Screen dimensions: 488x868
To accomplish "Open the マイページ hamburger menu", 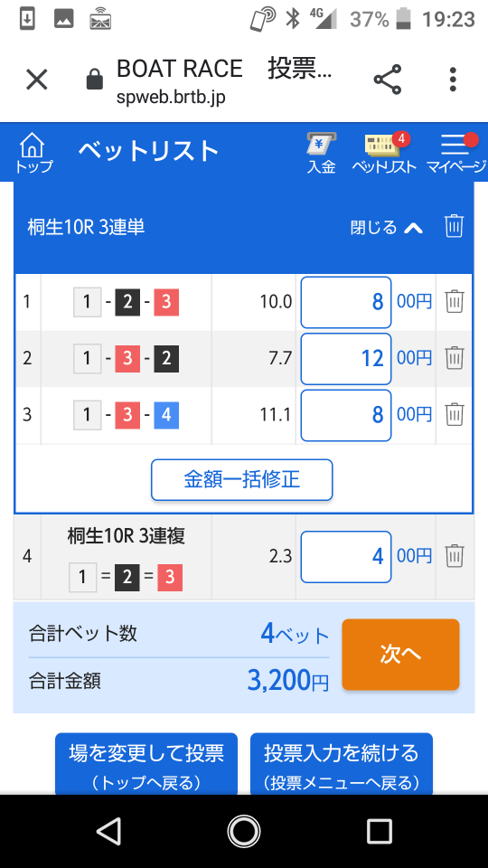I will tap(455, 154).
